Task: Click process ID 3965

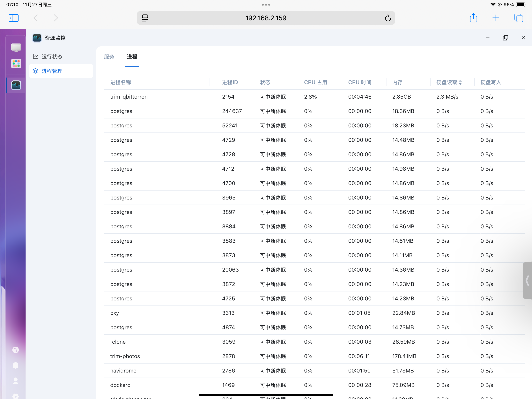Action: (229, 198)
